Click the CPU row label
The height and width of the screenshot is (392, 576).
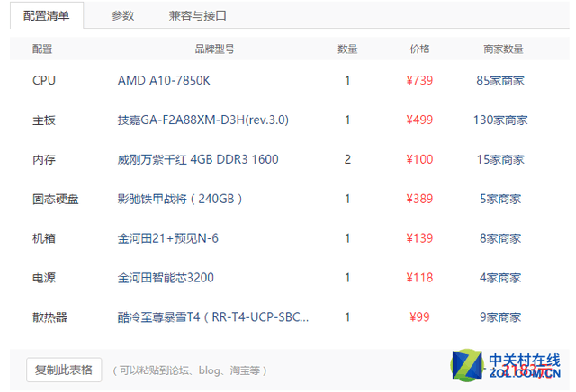click(x=44, y=80)
